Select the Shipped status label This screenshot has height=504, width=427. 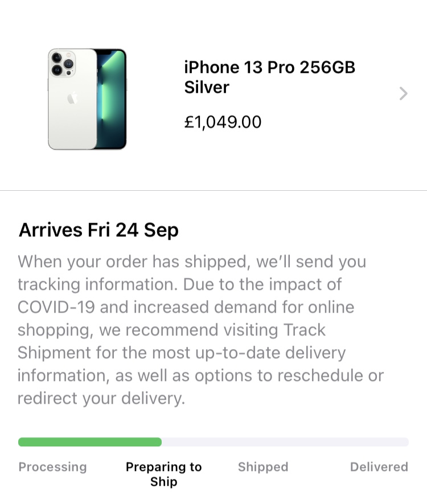pyautogui.click(x=263, y=467)
